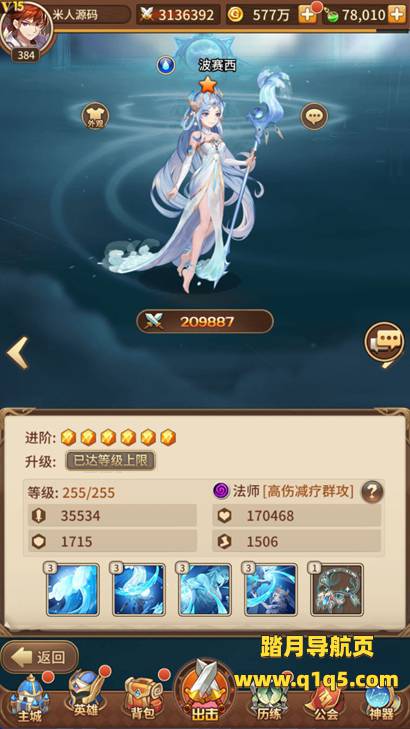Screen dimensions: 410x729
Task: Click the 返回 back button
Action: point(40,657)
